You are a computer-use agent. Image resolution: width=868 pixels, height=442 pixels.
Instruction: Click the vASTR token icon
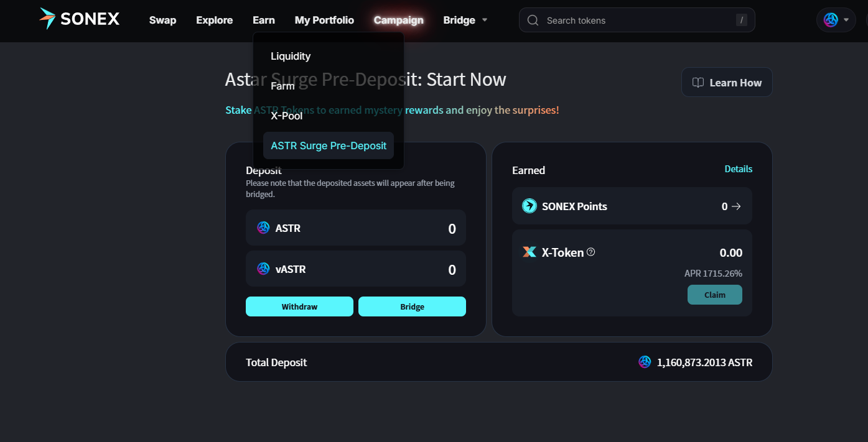(263, 269)
